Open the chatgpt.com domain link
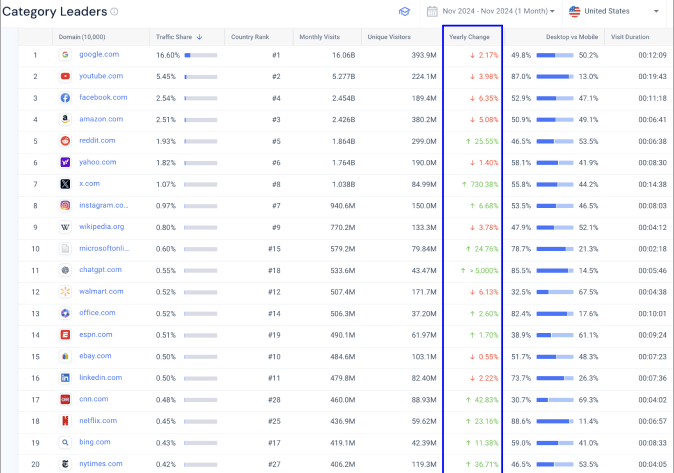The height and width of the screenshot is (473, 674). pos(100,270)
